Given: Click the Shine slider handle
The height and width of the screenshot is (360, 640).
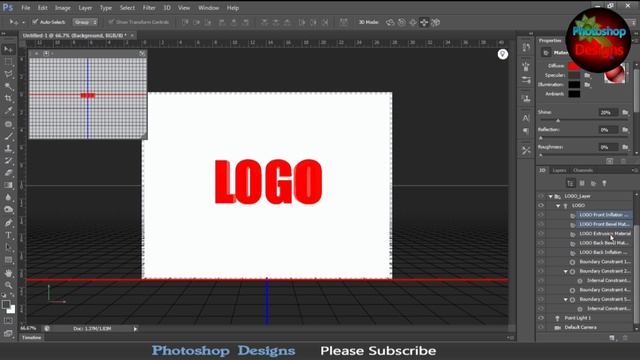Looking at the screenshot, I should coord(558,120).
